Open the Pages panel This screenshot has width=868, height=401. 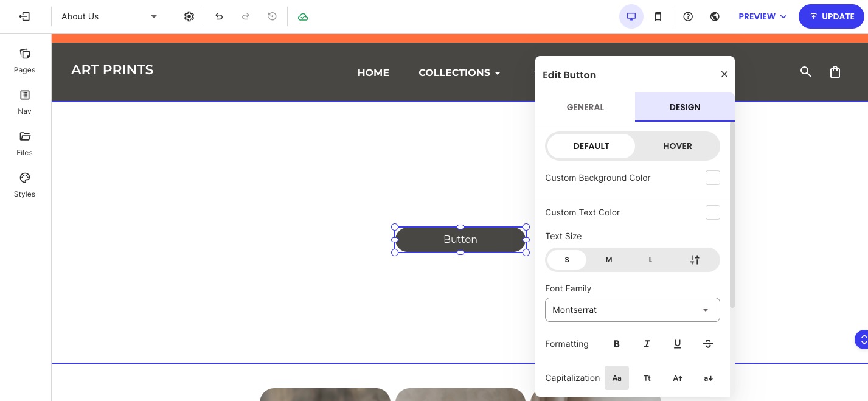pyautogui.click(x=24, y=60)
